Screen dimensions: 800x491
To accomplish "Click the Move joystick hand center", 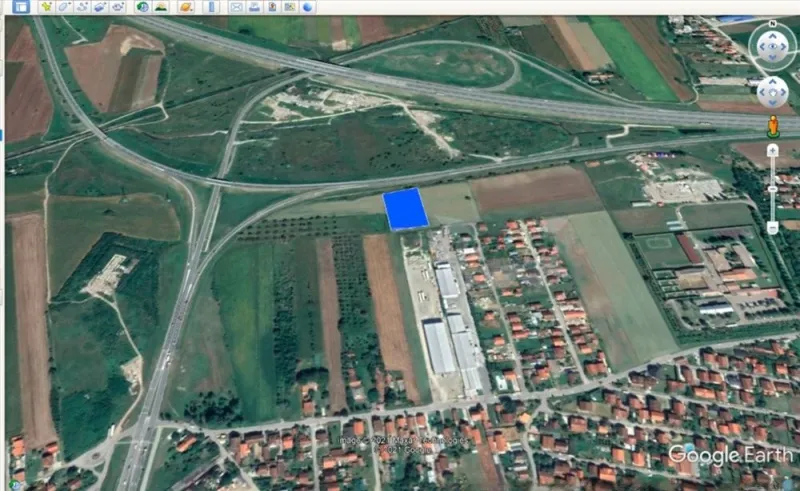I will coord(772,92).
